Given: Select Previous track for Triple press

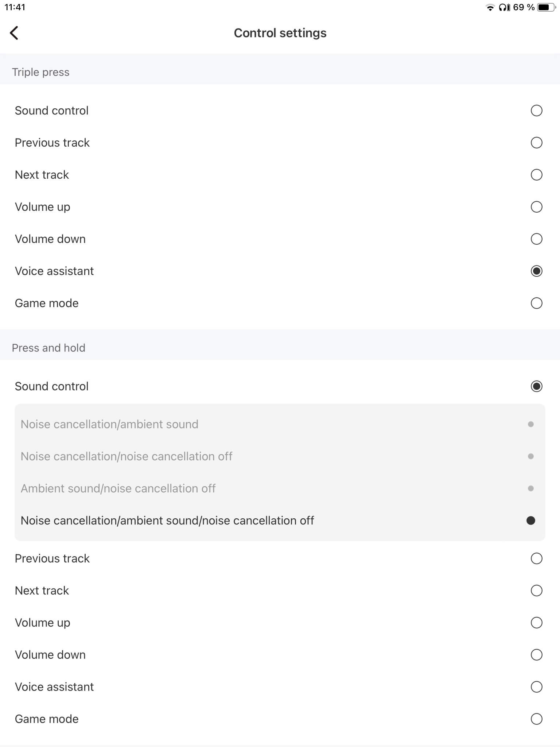Looking at the screenshot, I should click(x=536, y=143).
